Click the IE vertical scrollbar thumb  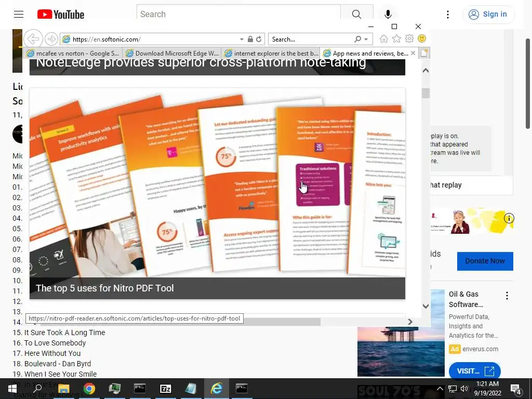[426, 93]
